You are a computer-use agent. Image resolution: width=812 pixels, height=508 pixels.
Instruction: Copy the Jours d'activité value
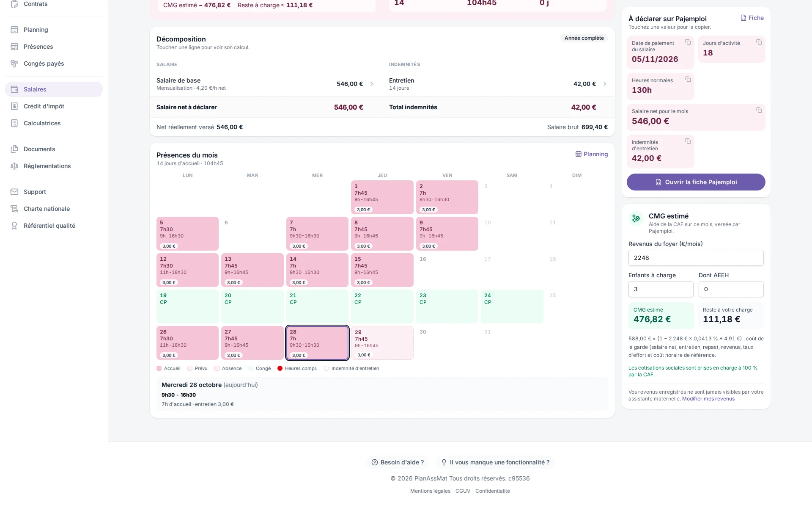[759, 42]
